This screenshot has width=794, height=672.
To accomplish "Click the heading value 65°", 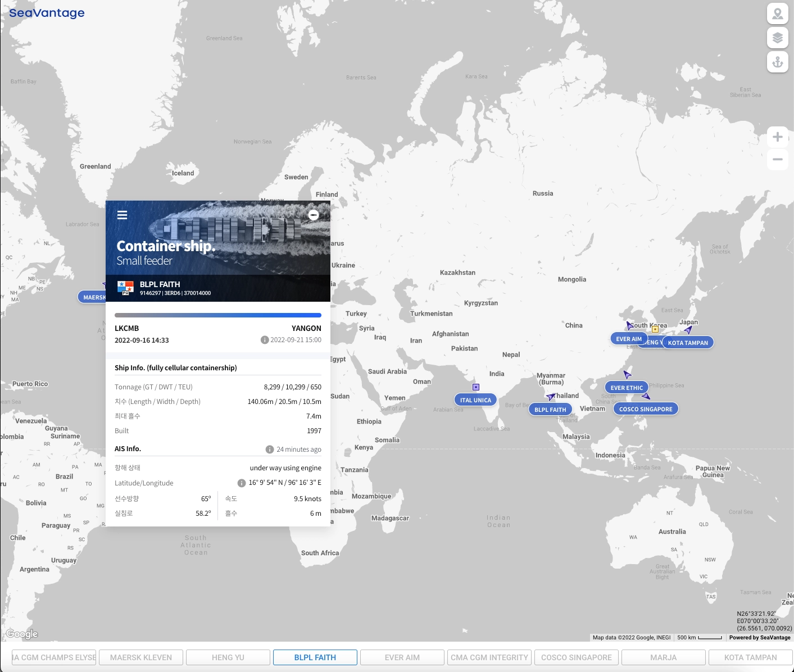I will point(206,499).
